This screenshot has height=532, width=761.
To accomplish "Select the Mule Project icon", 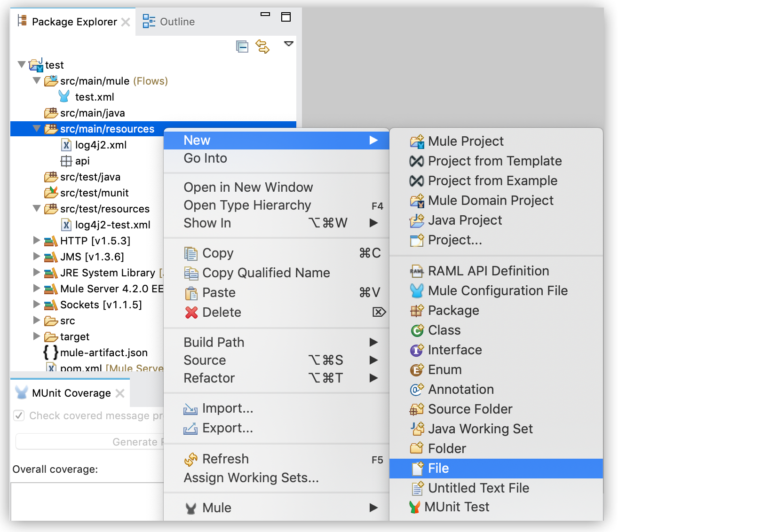I will click(416, 141).
